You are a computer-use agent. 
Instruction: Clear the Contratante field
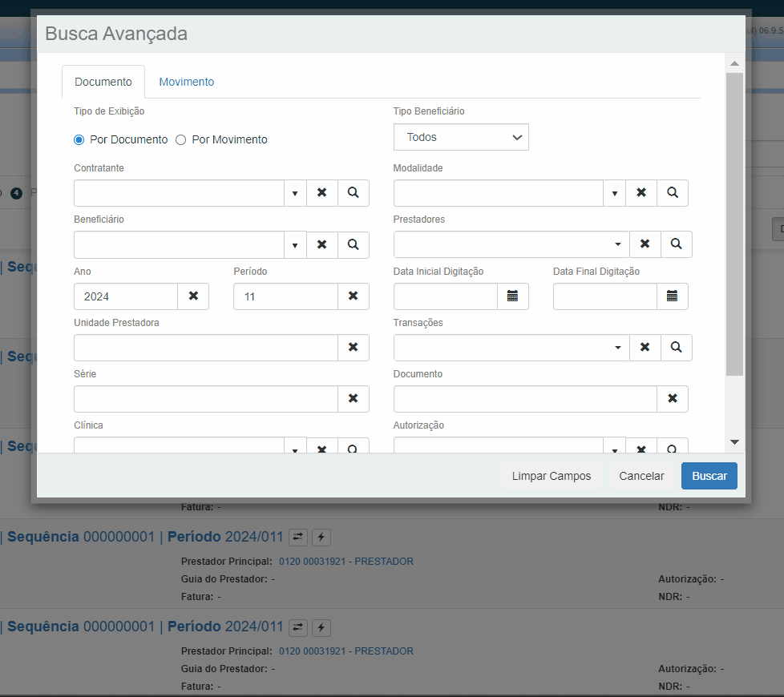[321, 193]
